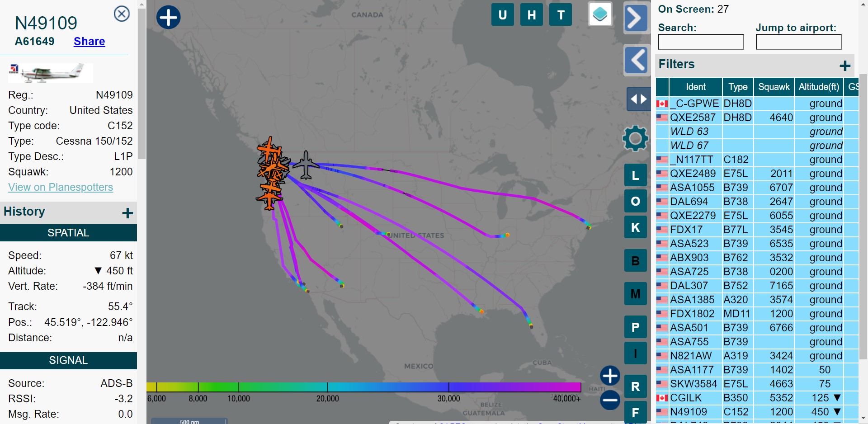Click the altitude color legend bar
Viewport: 868px width, 424px height.
(364, 387)
